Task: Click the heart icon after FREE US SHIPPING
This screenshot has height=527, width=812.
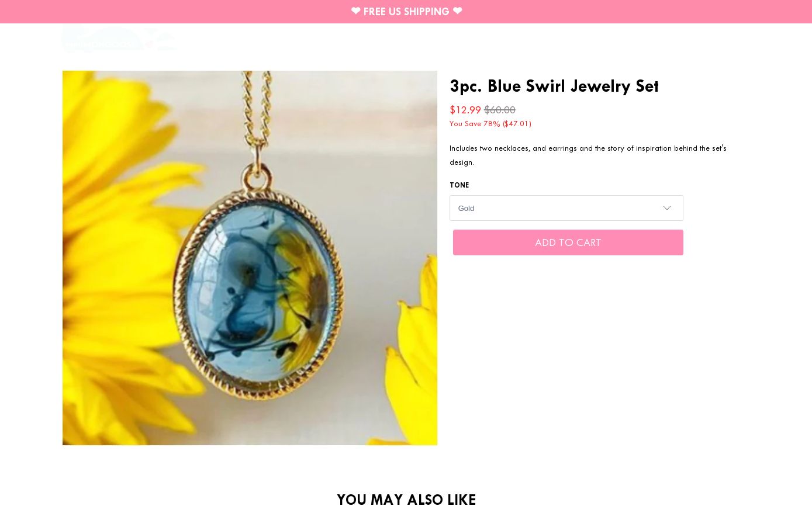Action: tap(457, 11)
